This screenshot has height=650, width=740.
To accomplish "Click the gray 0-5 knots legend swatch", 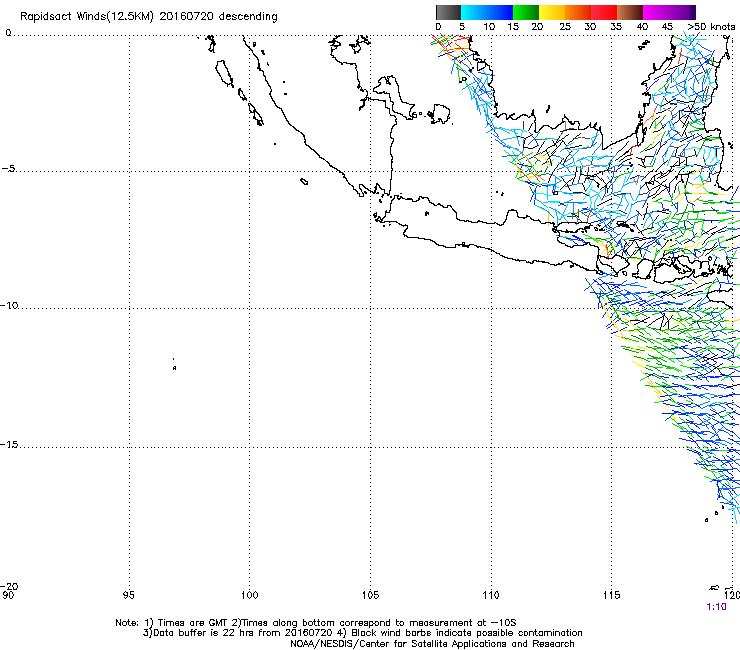I will click(x=448, y=12).
